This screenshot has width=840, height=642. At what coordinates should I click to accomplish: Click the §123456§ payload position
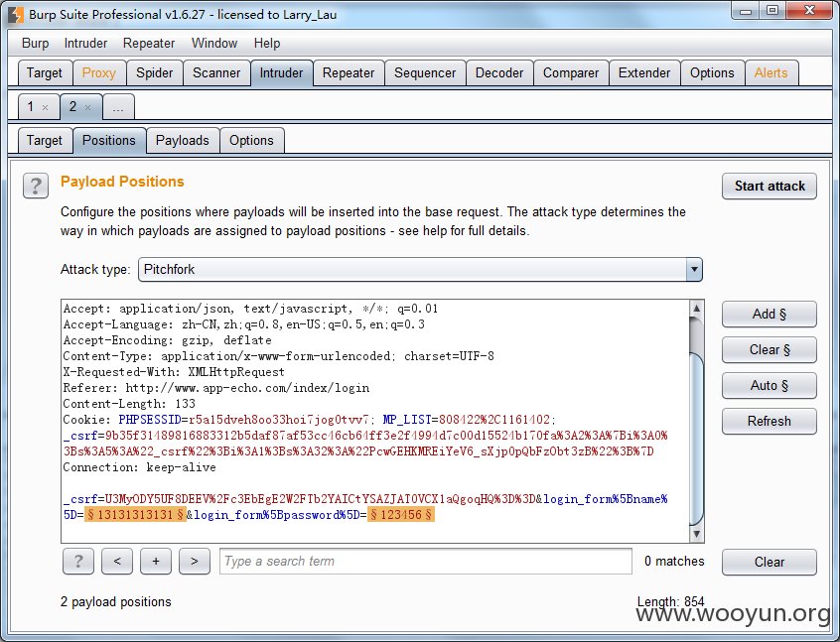tap(401, 515)
